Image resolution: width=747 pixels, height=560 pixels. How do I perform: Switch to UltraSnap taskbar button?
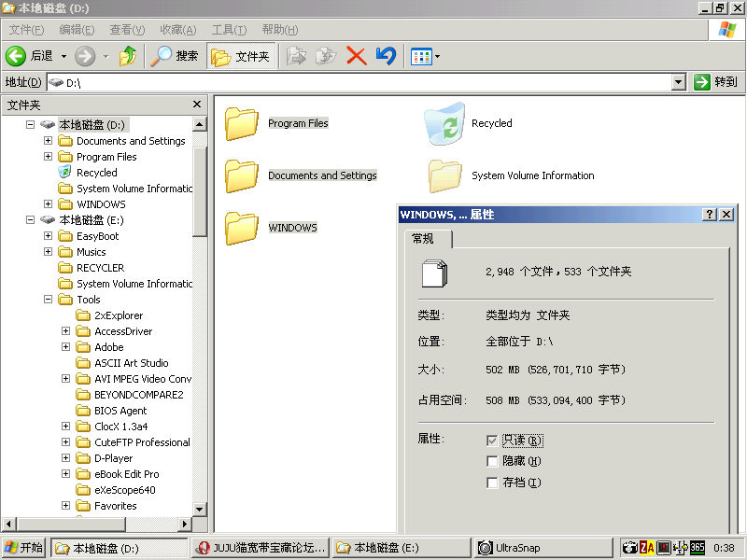click(543, 548)
